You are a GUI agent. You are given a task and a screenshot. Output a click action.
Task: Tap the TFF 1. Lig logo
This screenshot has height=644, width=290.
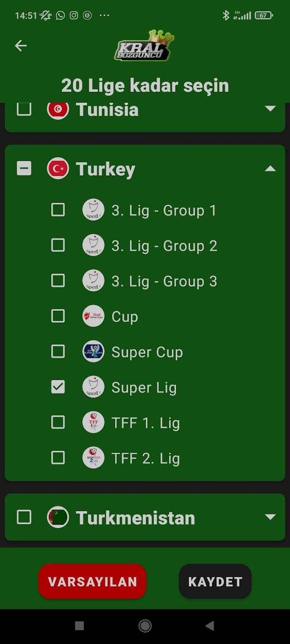click(93, 423)
